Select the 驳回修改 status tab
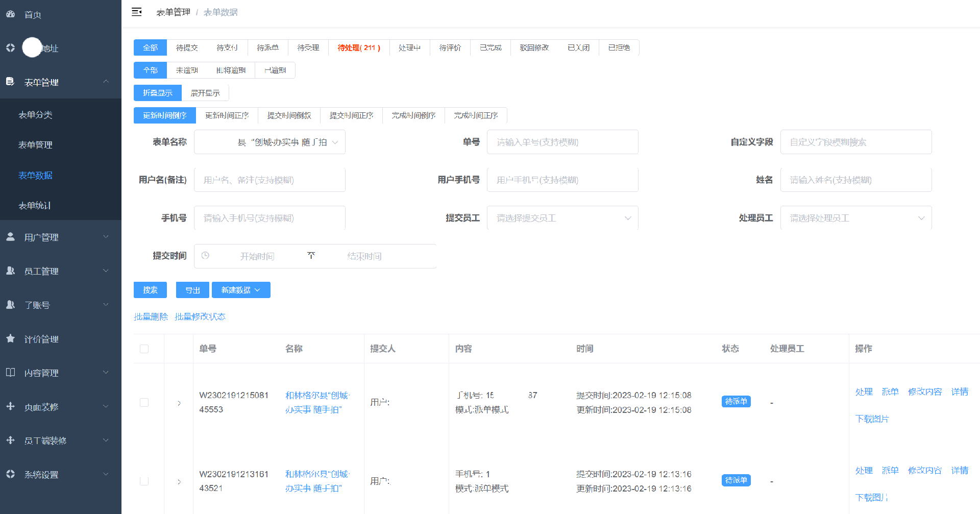Viewport: 980px width, 514px height. coord(534,47)
